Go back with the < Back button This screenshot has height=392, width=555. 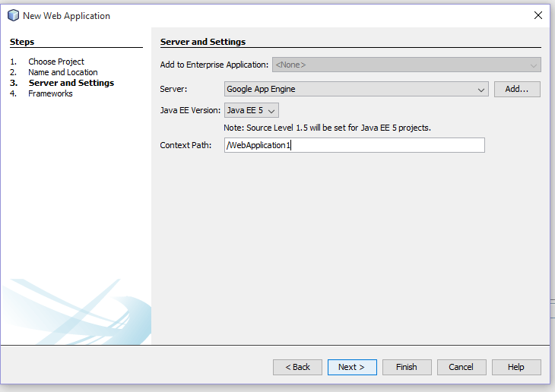click(x=297, y=367)
